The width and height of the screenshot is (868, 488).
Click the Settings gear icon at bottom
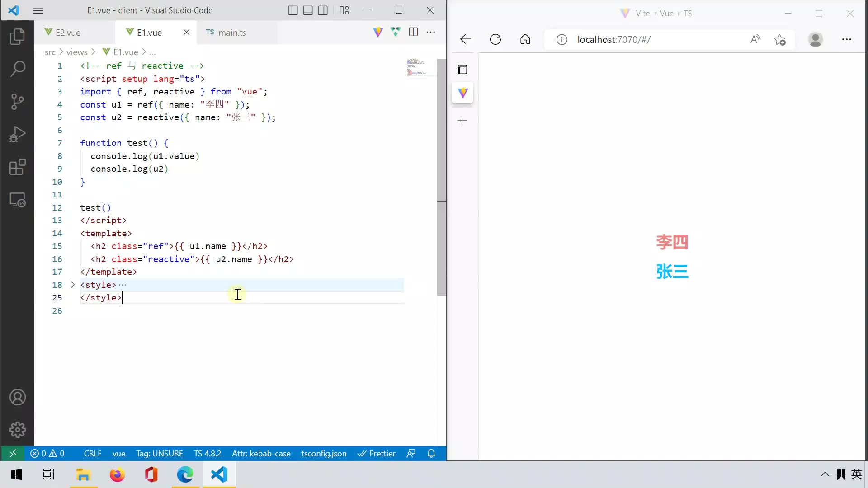(17, 430)
